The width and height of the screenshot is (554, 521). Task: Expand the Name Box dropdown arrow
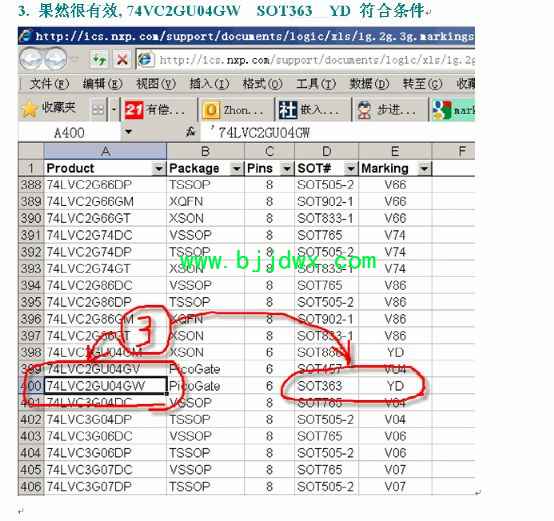128,132
